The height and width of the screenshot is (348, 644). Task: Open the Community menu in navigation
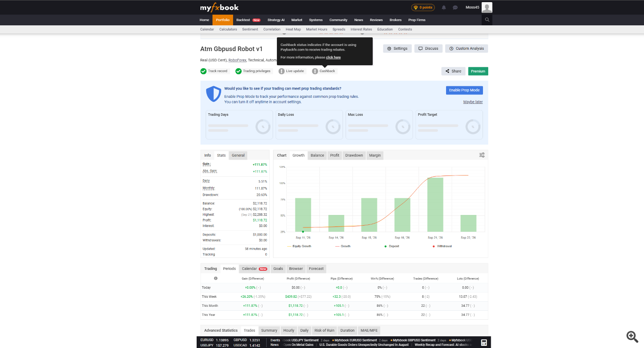(x=338, y=20)
